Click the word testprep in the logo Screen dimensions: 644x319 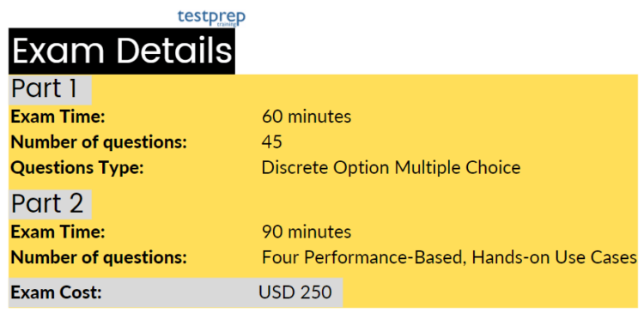211,16
